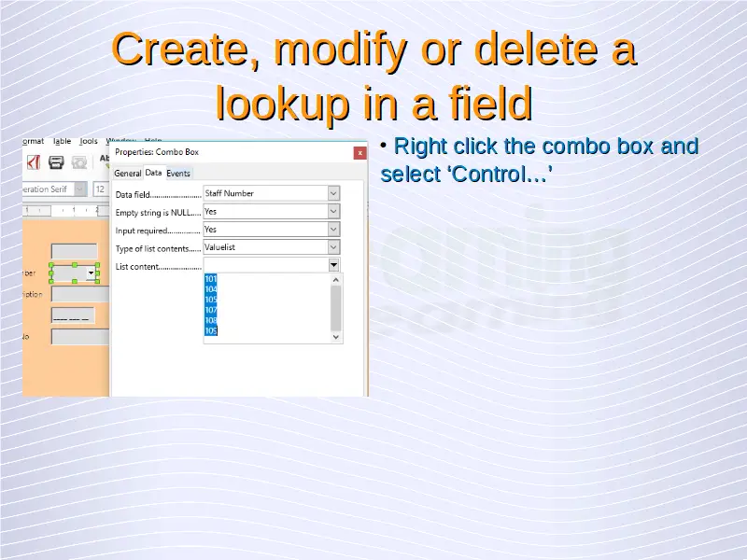Click the empty List content input field
Viewport: 747px width, 560px height.
(x=266, y=265)
